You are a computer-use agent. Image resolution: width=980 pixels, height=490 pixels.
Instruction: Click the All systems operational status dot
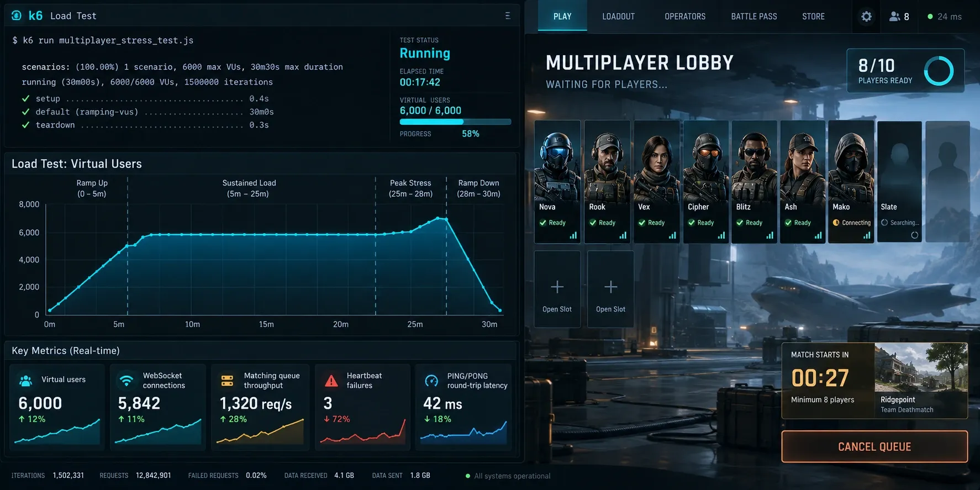(468, 476)
